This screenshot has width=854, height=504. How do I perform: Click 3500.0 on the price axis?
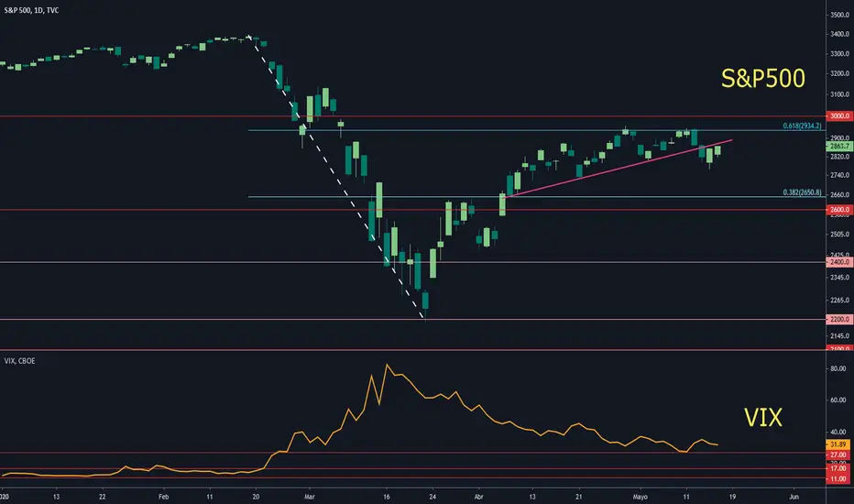(x=840, y=16)
